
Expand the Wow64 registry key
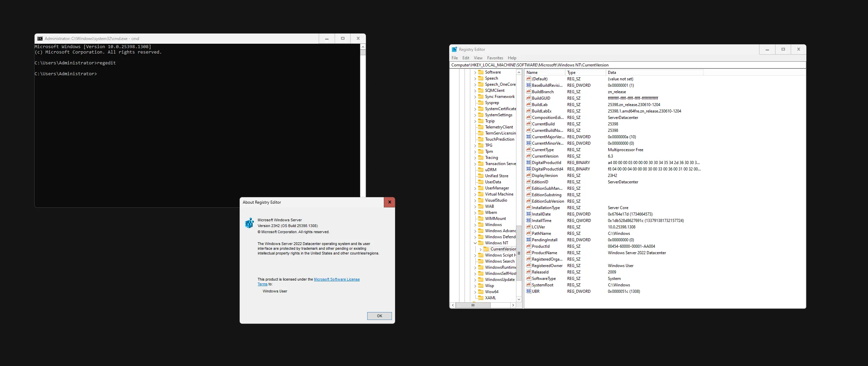(x=475, y=292)
